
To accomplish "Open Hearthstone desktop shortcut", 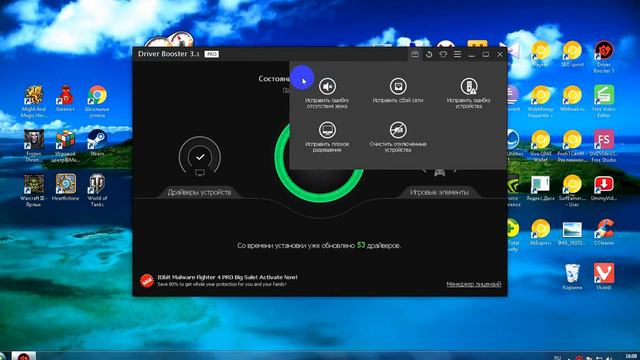I will pos(65,187).
